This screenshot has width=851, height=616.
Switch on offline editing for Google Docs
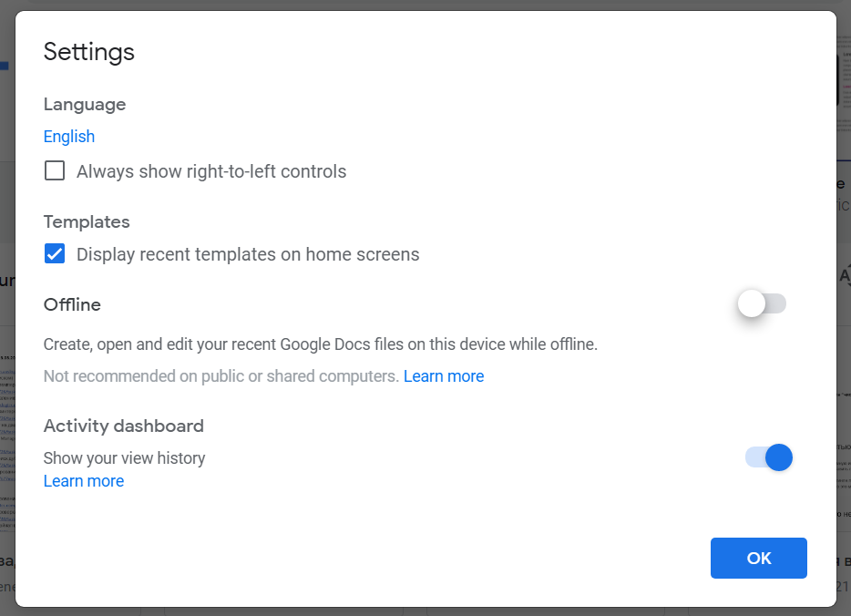coord(761,303)
